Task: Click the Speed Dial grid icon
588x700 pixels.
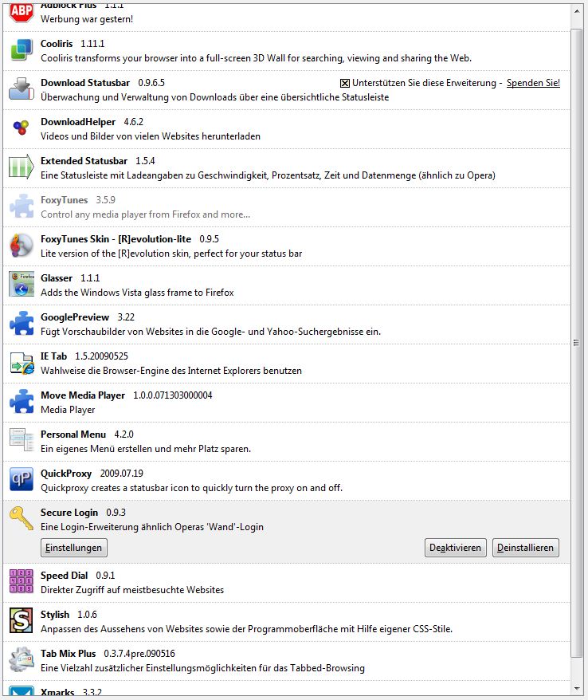Action: 22,581
